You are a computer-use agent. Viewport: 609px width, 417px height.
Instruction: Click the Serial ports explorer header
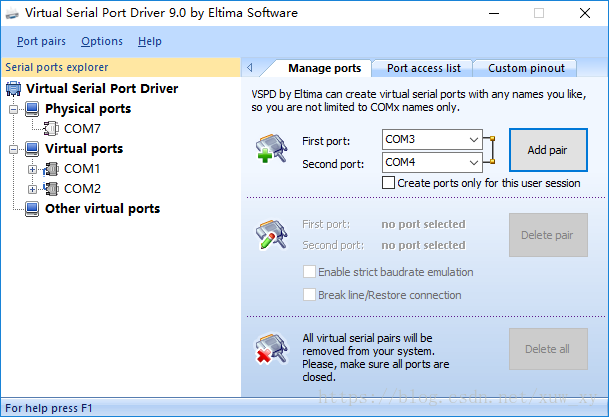point(121,67)
